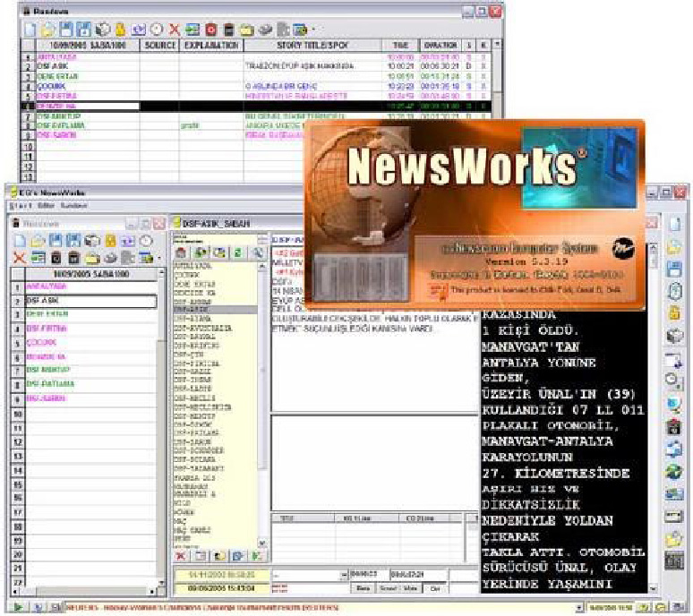693x616 pixels.
Task: Click green refresh icon in story window toolbar
Action: pos(238,252)
